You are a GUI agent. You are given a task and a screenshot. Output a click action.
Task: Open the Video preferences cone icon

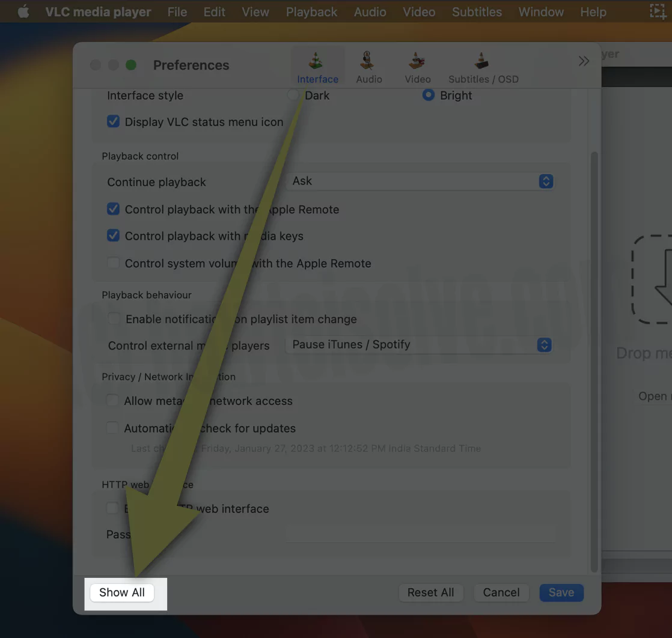[x=416, y=61]
